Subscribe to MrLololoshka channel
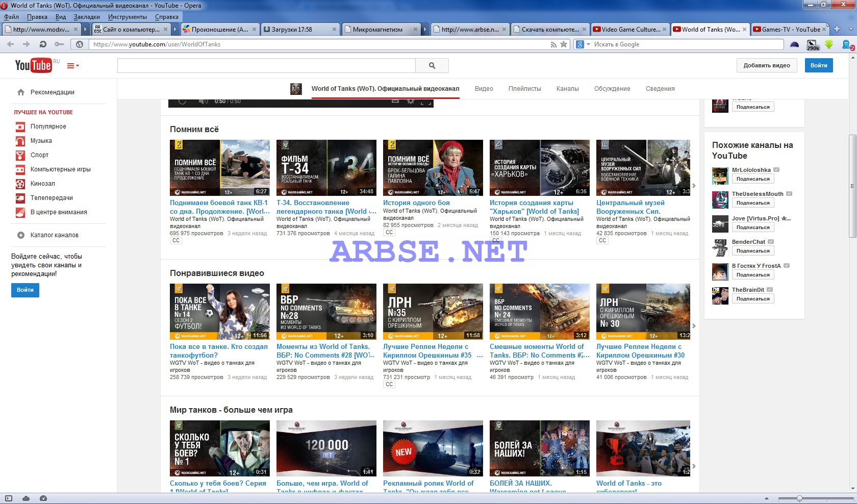The width and height of the screenshot is (857, 504). [x=753, y=179]
